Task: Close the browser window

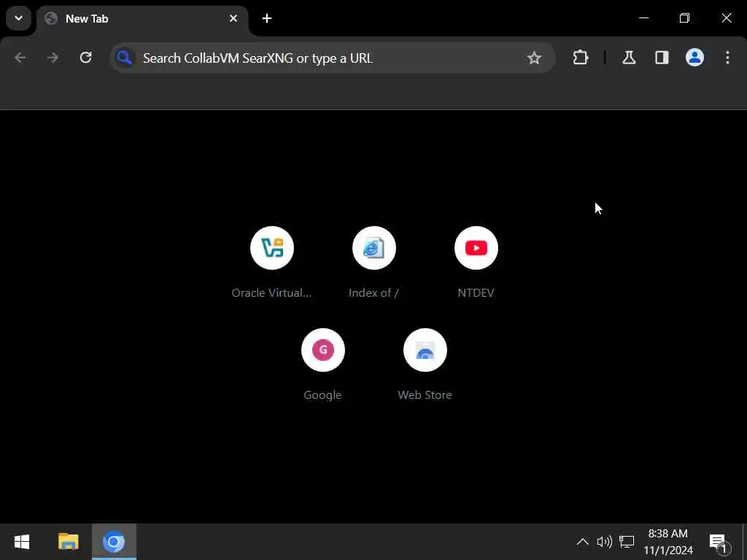Action: (x=727, y=18)
